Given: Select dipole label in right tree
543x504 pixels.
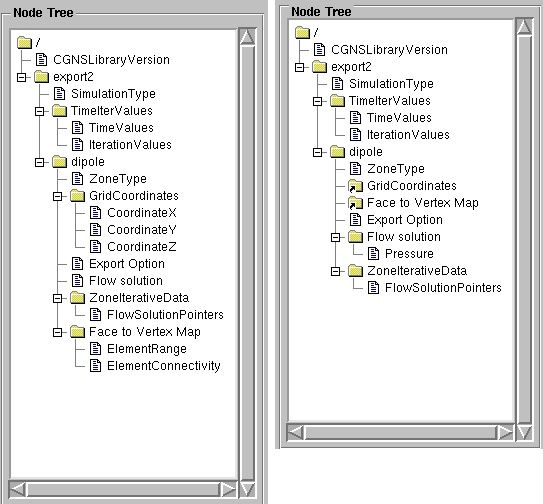Looking at the screenshot, I should point(366,152).
